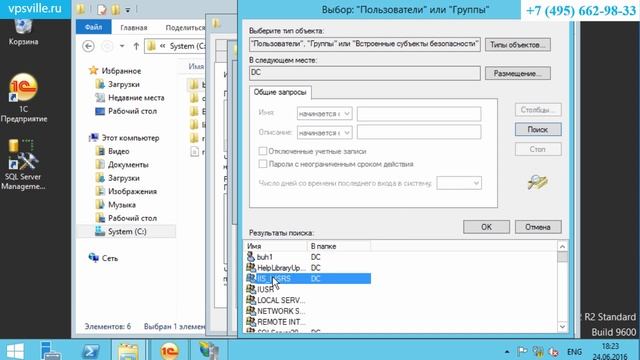This screenshot has width=640, height=360.
Task: Click the Поиск button
Action: [538, 129]
